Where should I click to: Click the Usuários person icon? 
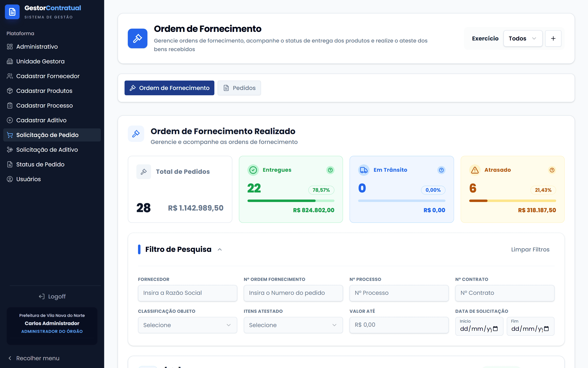[x=10, y=179]
